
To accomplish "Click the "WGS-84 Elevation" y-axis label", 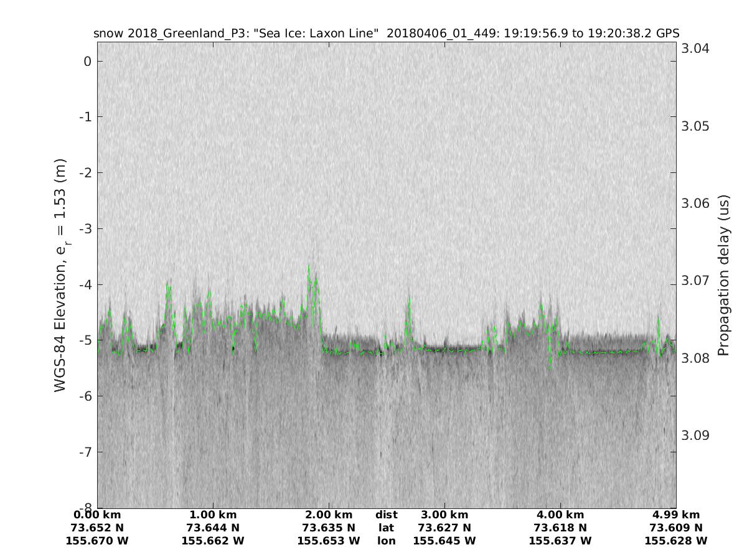I will [60, 274].
